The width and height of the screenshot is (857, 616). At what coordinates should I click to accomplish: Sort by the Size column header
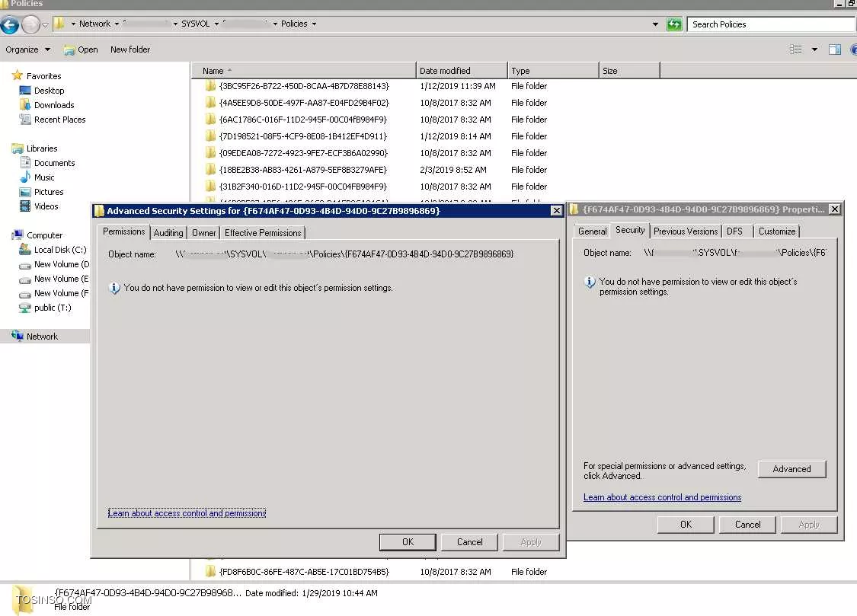[629, 71]
